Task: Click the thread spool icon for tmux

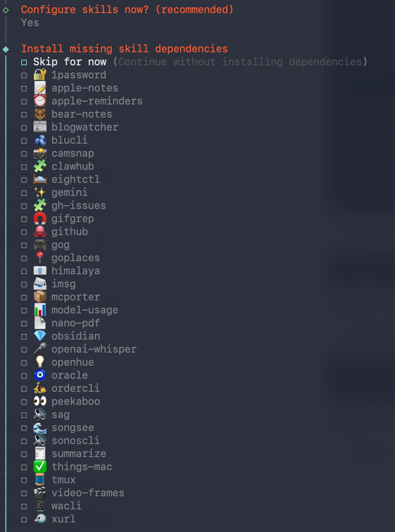Action: (40, 480)
